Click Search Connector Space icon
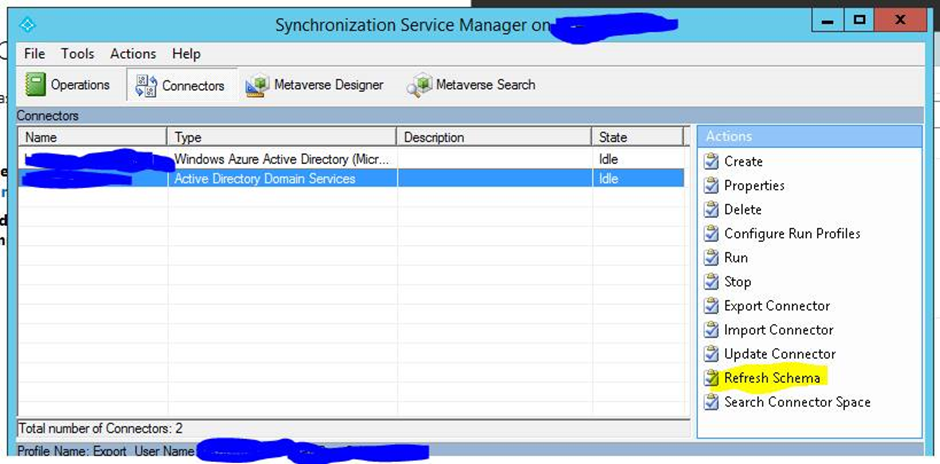The width and height of the screenshot is (940, 464). 711,402
